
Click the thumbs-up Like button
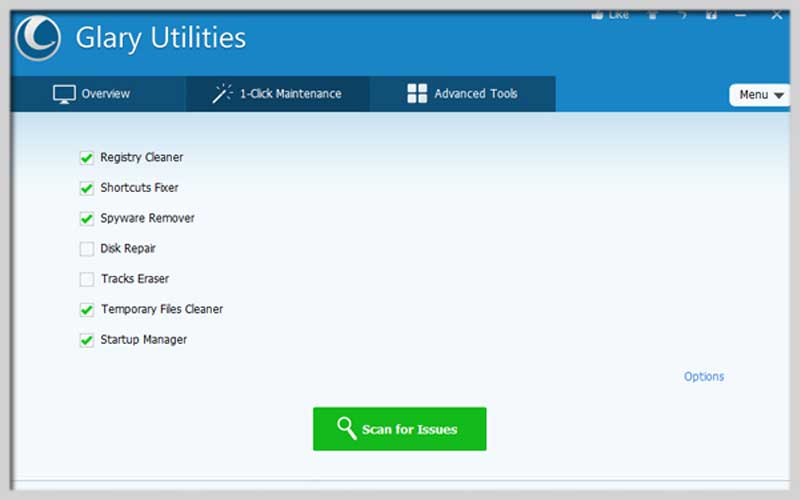[610, 15]
